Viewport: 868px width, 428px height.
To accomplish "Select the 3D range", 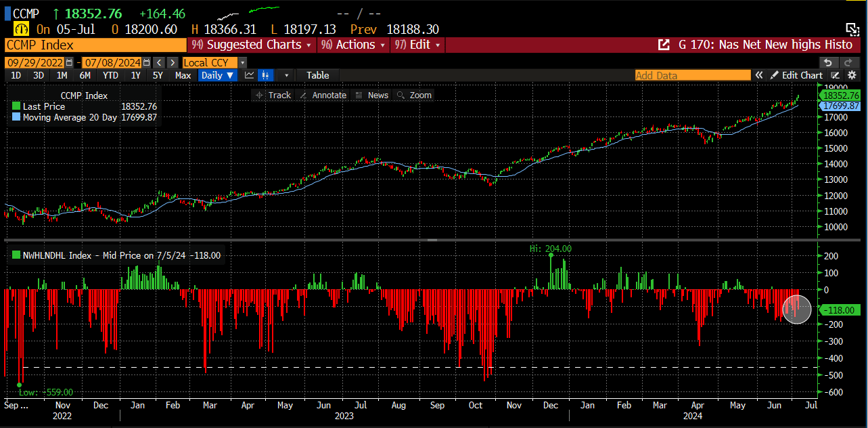I will click(x=39, y=75).
